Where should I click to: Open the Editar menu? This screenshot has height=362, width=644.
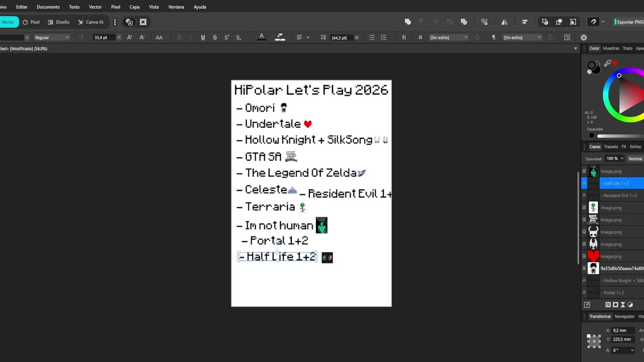(x=22, y=7)
